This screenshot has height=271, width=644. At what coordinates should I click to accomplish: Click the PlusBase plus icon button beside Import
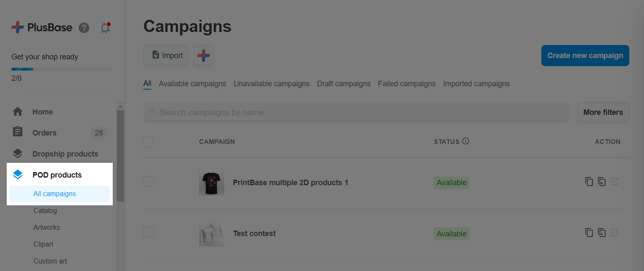204,56
